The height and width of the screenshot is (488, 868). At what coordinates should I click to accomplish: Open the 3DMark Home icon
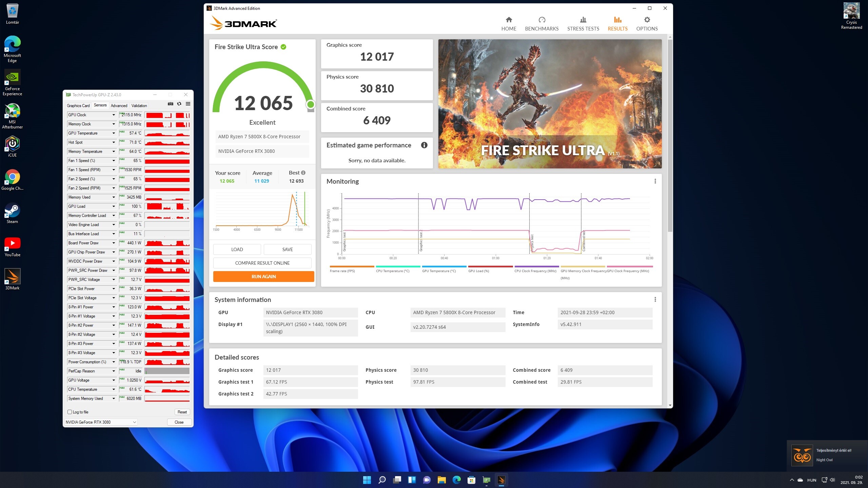(509, 20)
